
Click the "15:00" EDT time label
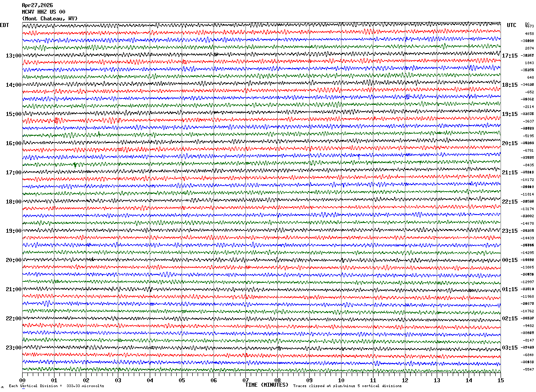click(14, 114)
